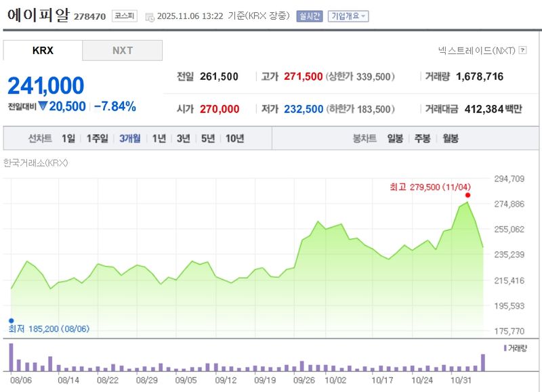Click the NXT help question mark icon
542x392 pixels.
pos(522,50)
